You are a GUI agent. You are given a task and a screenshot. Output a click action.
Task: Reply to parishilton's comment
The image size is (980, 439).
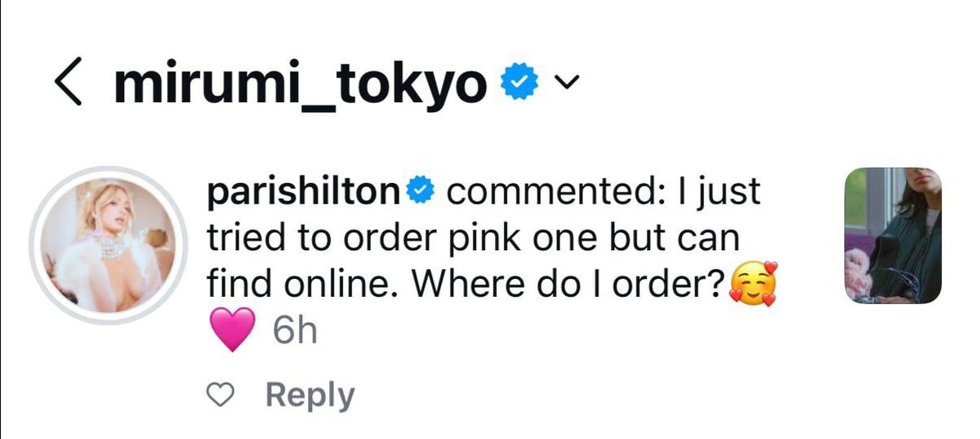point(310,396)
